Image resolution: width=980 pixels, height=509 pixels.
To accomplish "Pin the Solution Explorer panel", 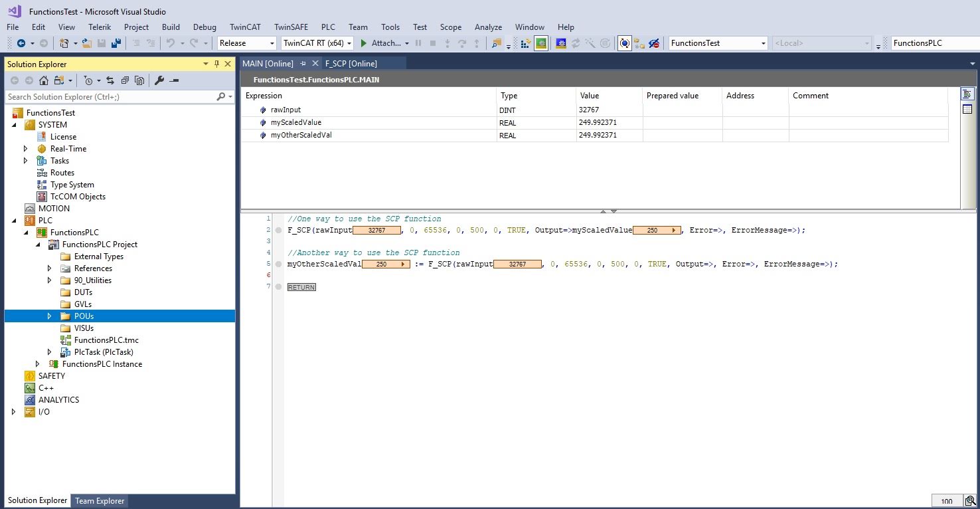I will [x=216, y=64].
